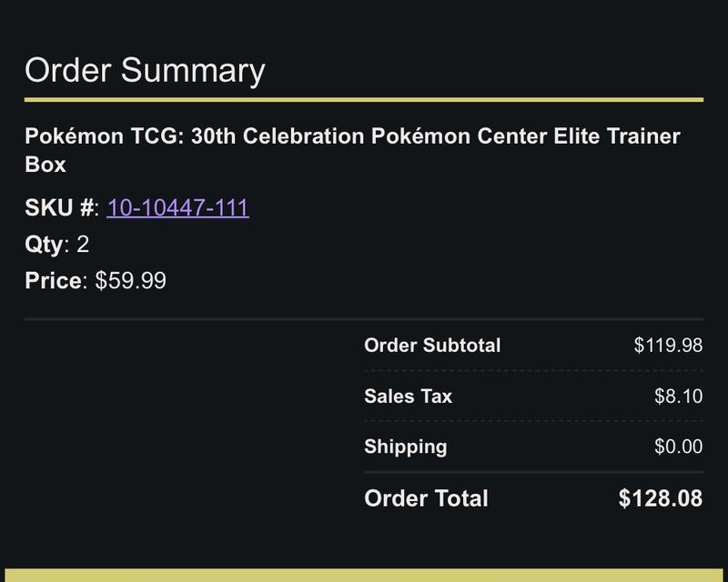Click the Sales Tax label

[x=408, y=396]
